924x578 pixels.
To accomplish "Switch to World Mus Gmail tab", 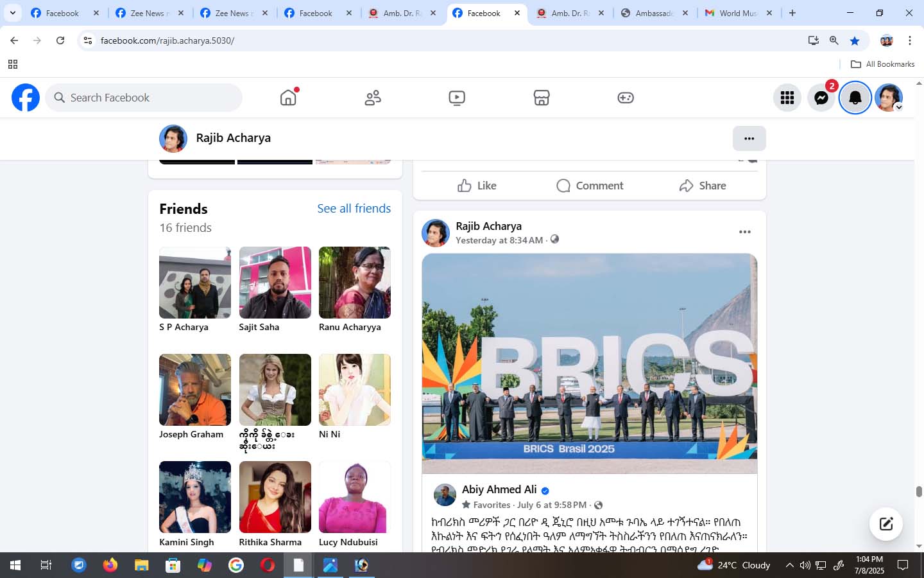I will coord(739,13).
